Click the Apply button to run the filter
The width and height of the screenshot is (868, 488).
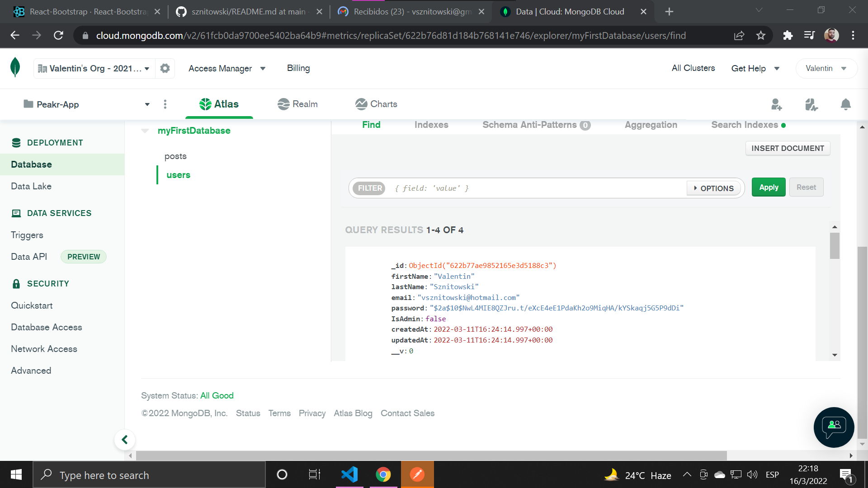(x=768, y=187)
